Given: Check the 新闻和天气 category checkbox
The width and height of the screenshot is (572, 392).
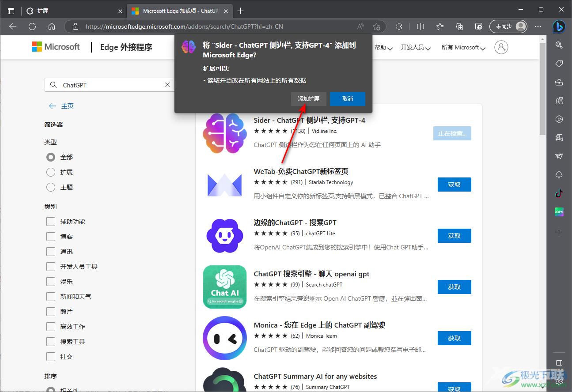Looking at the screenshot, I should (x=51, y=297).
